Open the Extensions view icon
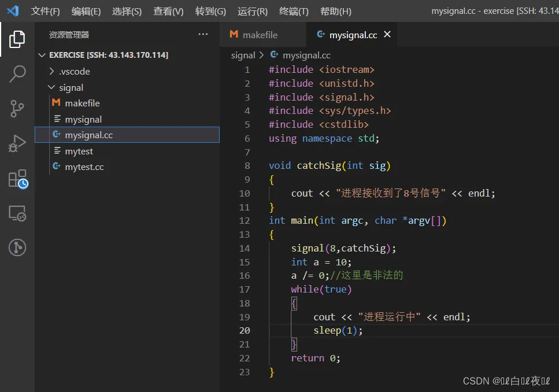 point(17,179)
